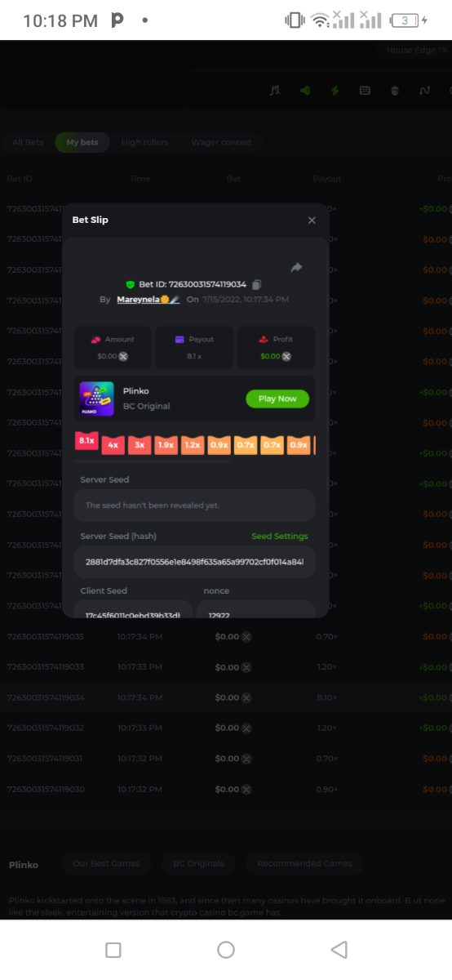Viewport: 452px width, 980px height.
Task: Toggle the sound speaker icon
Action: pos(305,91)
